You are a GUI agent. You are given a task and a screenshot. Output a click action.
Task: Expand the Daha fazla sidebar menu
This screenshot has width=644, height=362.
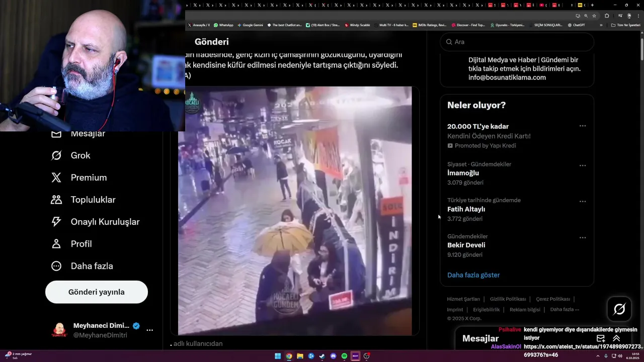(82, 266)
